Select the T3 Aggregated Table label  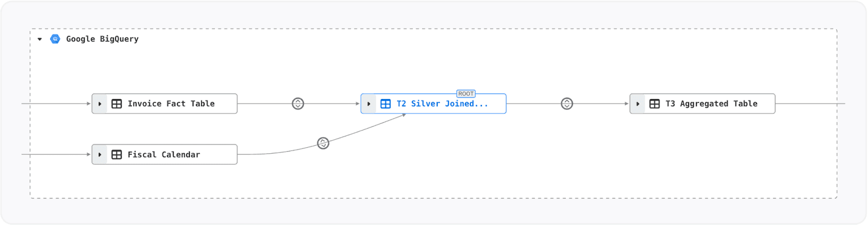tap(711, 104)
